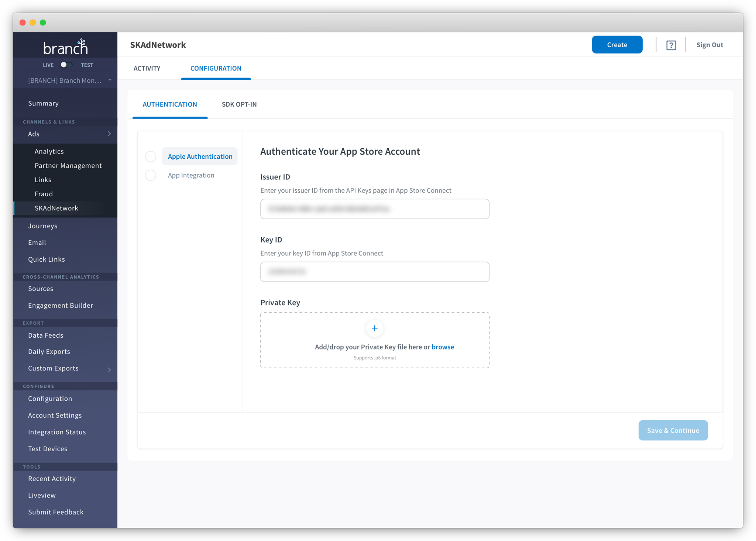Screen dimensions: 756x541
Task: Open Recent Activity under Tools
Action: click(x=52, y=479)
